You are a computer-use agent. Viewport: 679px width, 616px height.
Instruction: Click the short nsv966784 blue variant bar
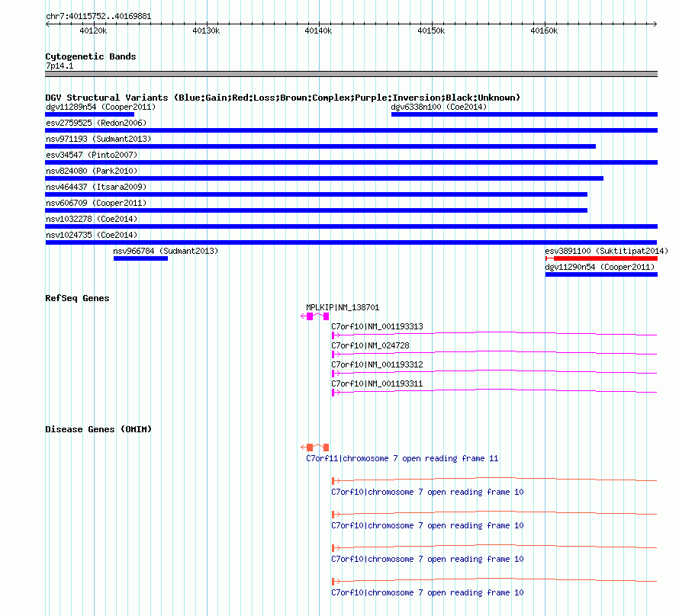(x=140, y=258)
